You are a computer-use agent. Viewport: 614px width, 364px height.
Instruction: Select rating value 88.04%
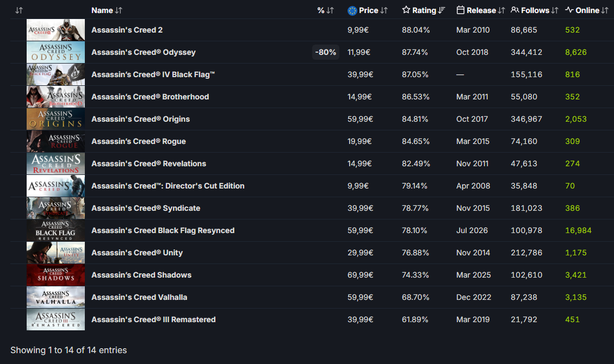point(416,30)
